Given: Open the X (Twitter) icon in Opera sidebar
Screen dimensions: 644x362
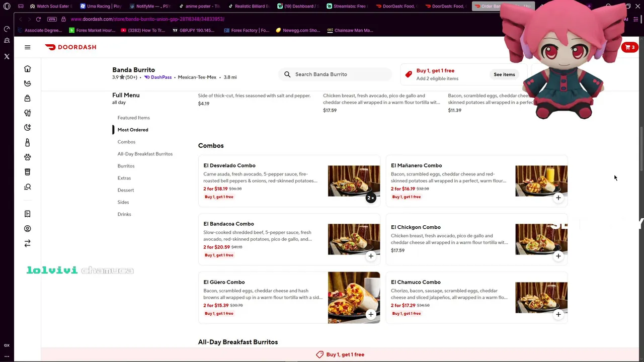Looking at the screenshot, I should tap(7, 57).
